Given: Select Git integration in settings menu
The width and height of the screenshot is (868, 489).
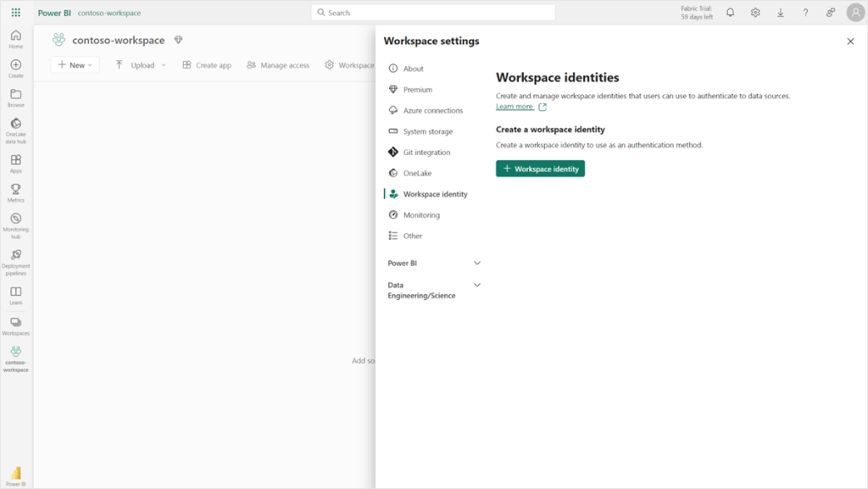Looking at the screenshot, I should point(426,153).
